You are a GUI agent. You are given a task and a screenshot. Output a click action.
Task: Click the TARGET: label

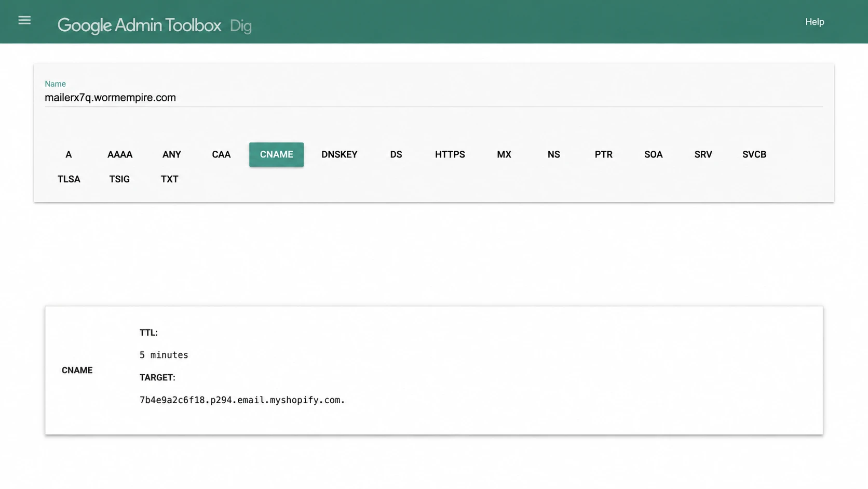click(x=157, y=377)
